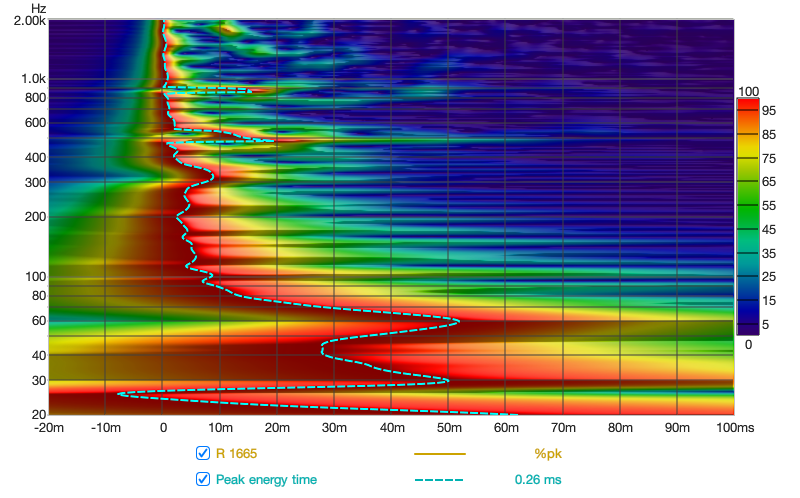This screenshot has height=498, width=800.
Task: Click the 1.0k frequency axis label
Action: click(33, 79)
